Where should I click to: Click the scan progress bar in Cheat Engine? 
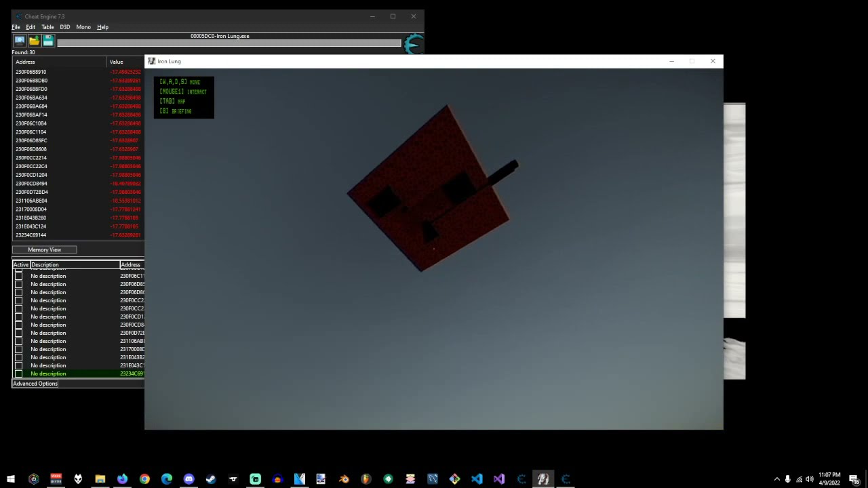click(229, 43)
